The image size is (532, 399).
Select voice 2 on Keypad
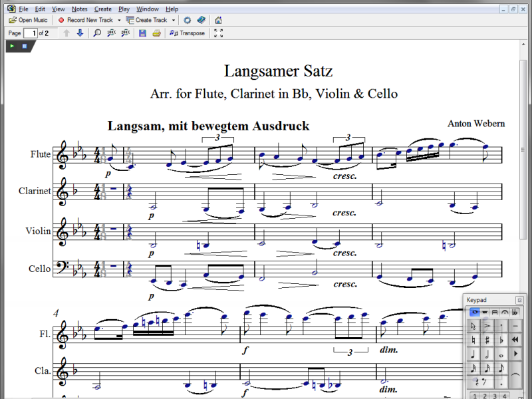pyautogui.click(x=485, y=396)
